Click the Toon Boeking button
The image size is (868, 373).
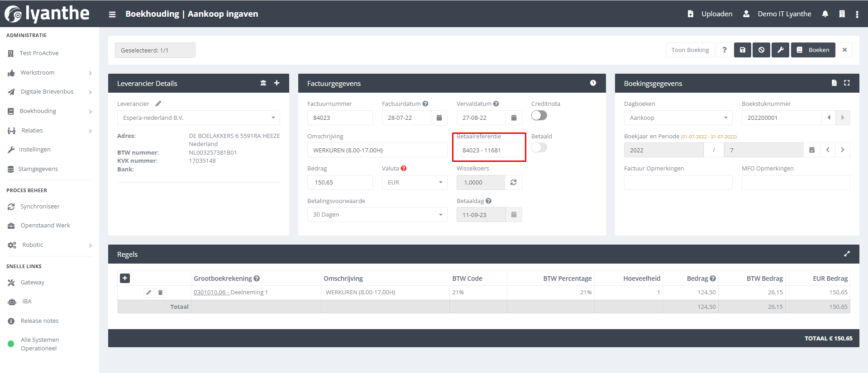[x=690, y=50]
